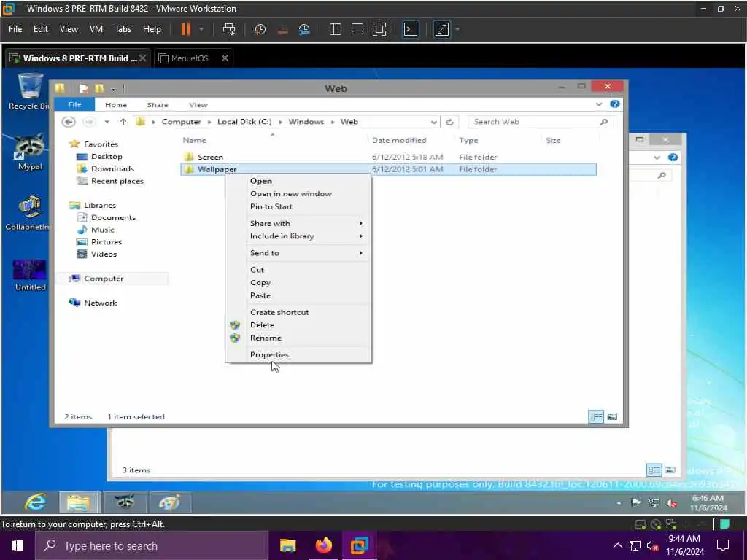Open Downloads under Favorites

click(112, 168)
